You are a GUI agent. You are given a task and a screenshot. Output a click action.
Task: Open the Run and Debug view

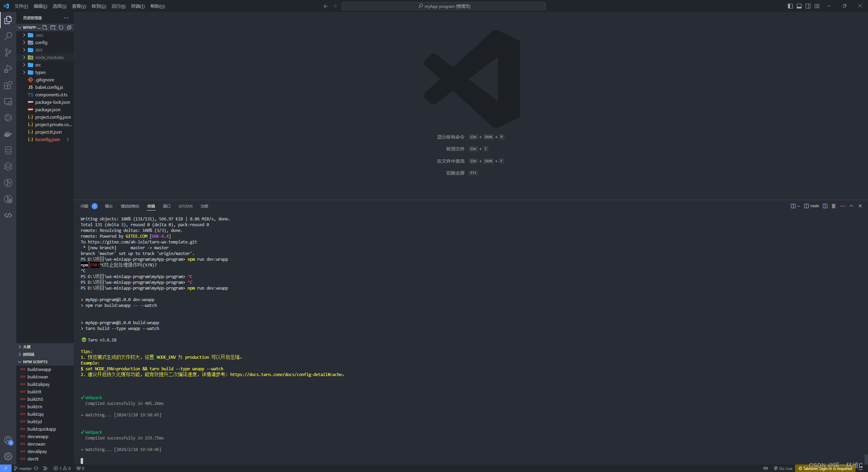click(8, 69)
